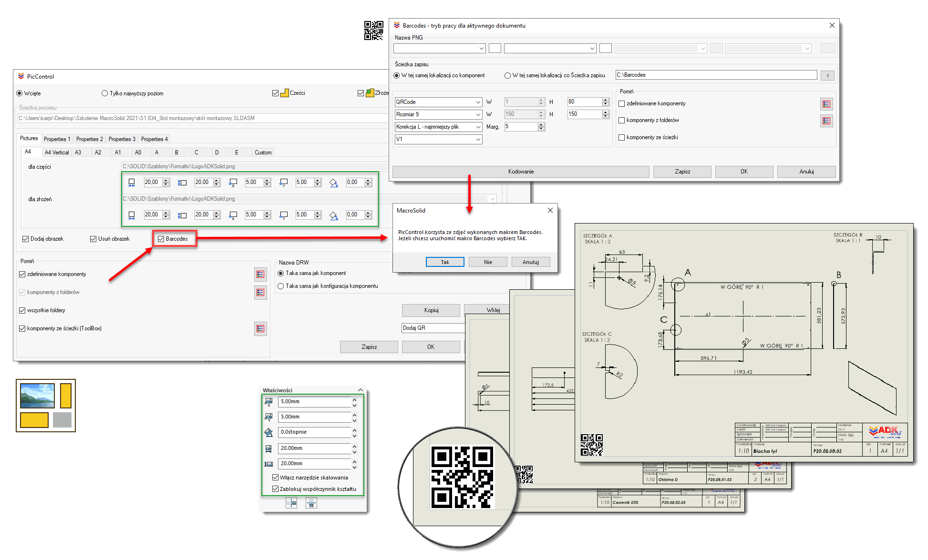Toggle 'Włącz narzędzie skalowania' checkbox
The image size is (928, 560).
coord(276,477)
